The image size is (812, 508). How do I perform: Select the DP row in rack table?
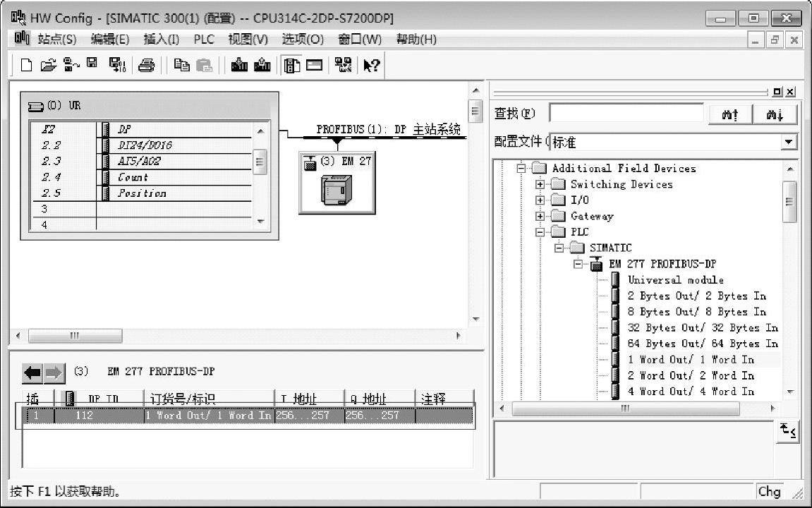141,129
